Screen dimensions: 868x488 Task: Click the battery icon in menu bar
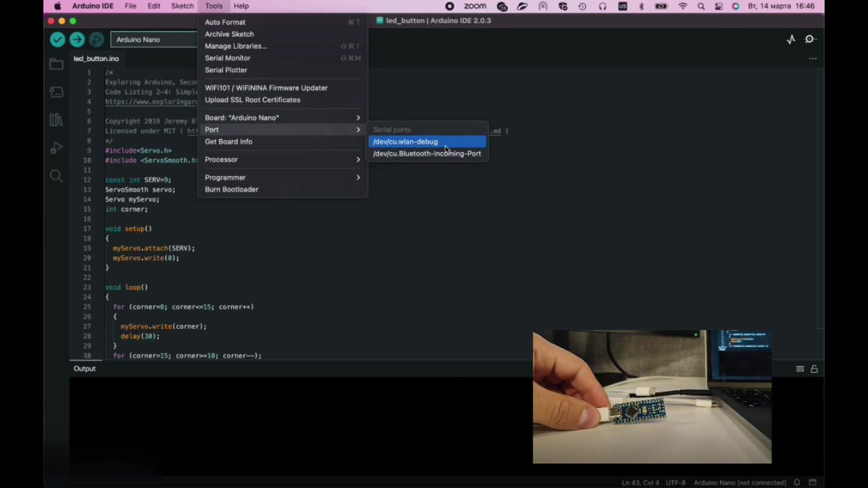(661, 6)
